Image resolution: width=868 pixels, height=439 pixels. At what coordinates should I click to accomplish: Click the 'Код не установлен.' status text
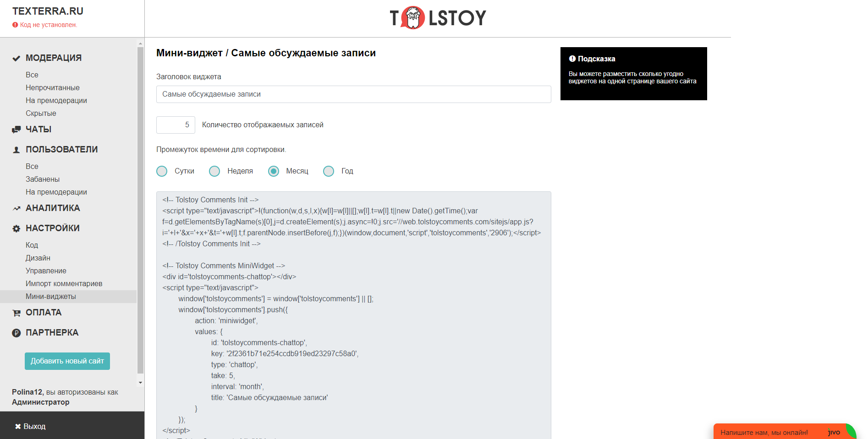(49, 25)
